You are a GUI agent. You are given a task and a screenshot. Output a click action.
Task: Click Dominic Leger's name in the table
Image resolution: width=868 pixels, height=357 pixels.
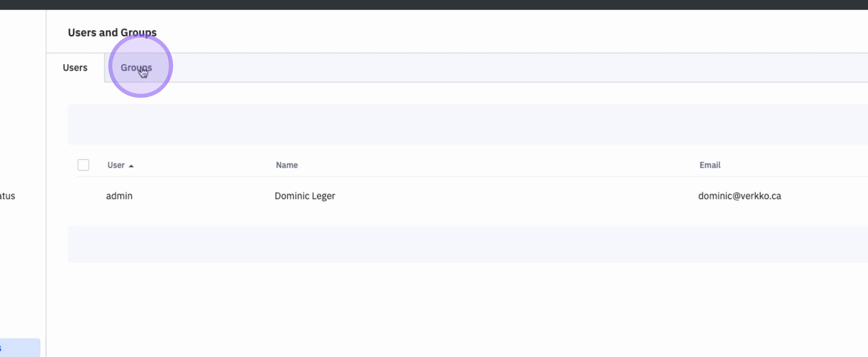pyautogui.click(x=305, y=196)
